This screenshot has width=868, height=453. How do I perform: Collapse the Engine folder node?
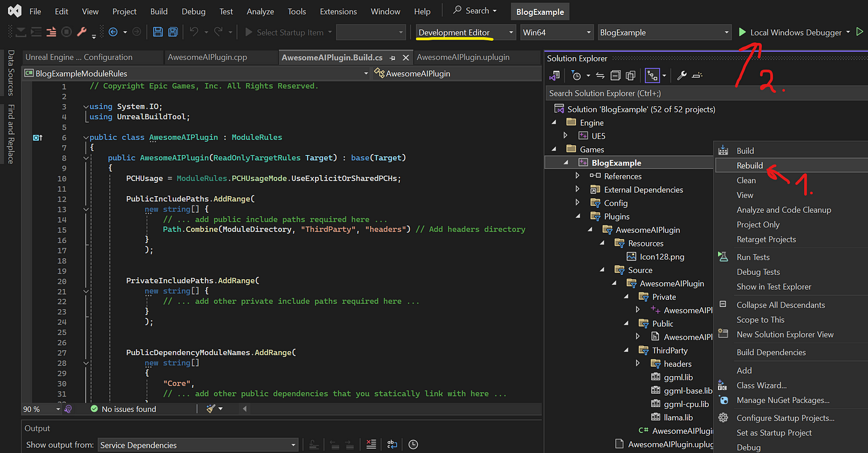(554, 122)
